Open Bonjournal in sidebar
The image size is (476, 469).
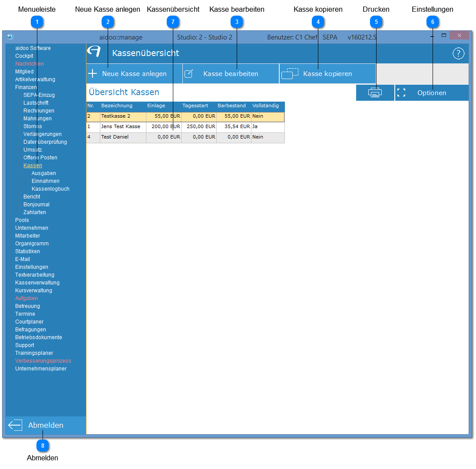coord(36,205)
